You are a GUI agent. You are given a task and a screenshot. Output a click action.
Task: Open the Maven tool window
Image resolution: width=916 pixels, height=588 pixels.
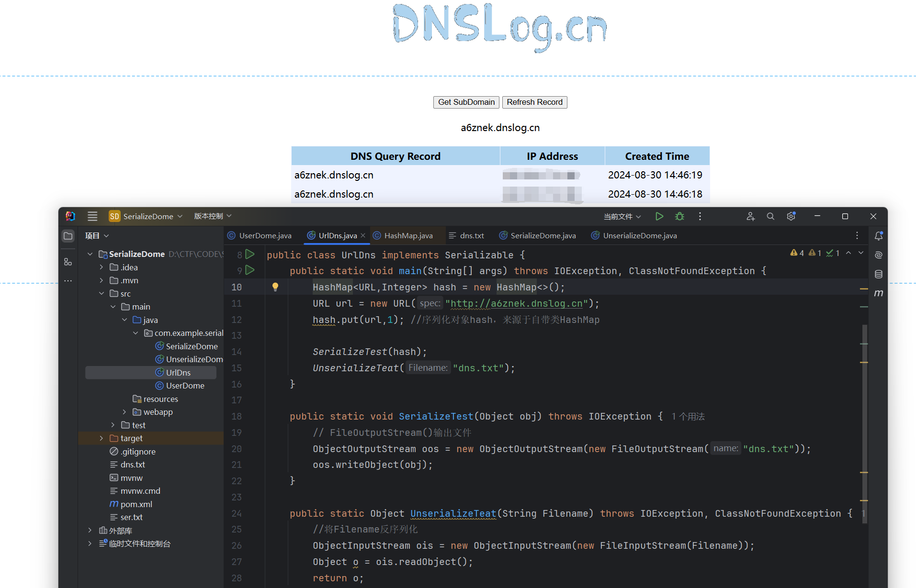pyautogui.click(x=878, y=293)
